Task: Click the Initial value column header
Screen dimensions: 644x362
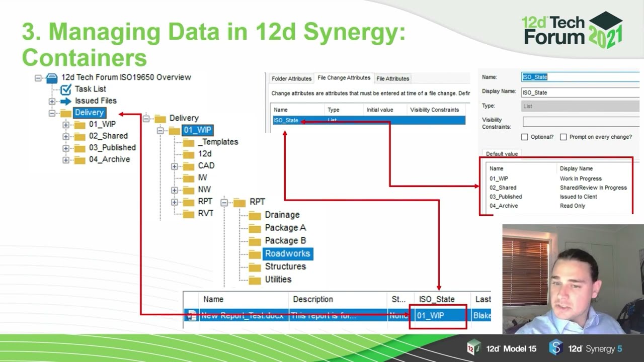Action: coord(385,110)
